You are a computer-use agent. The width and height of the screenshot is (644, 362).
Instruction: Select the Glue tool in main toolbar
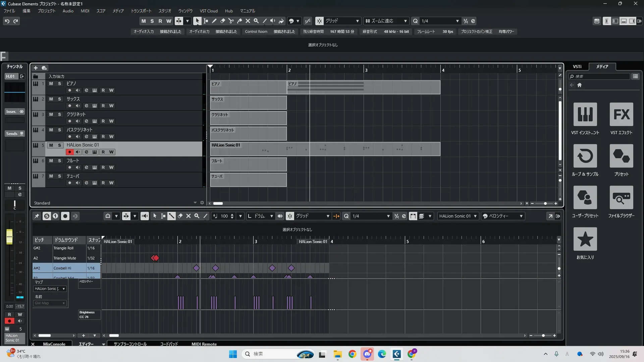pos(239,21)
